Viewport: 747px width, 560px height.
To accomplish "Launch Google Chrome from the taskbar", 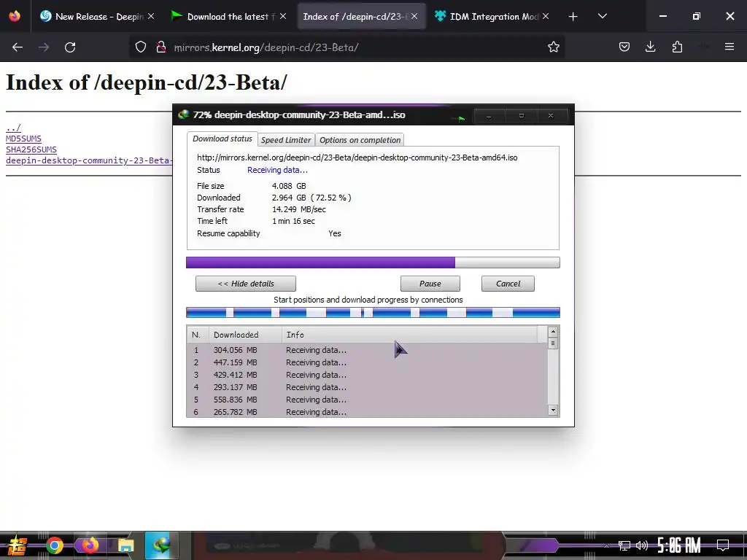I will click(x=54, y=545).
